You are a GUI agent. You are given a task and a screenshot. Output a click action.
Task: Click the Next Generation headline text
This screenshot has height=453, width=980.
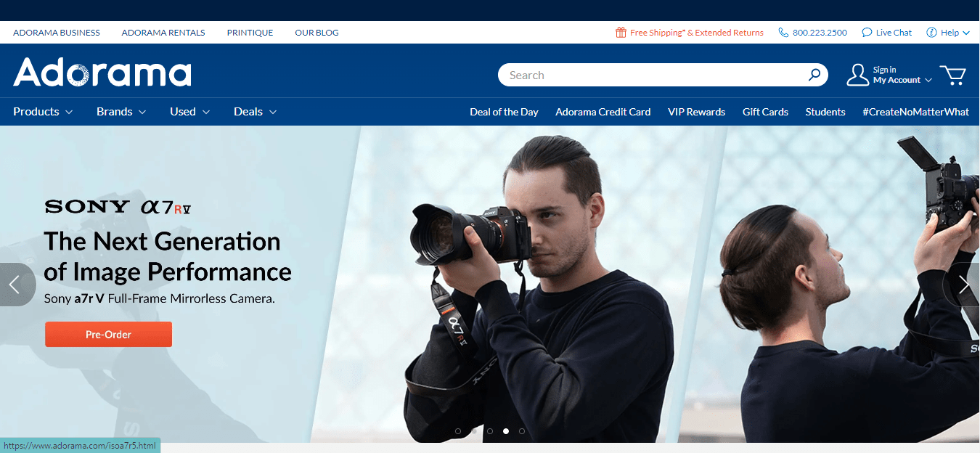click(168, 256)
